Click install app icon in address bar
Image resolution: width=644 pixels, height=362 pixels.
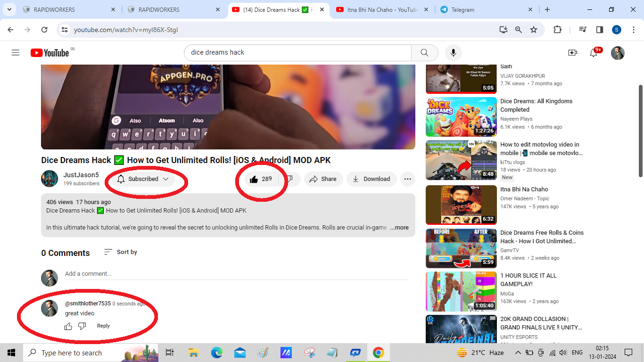[x=504, y=30]
